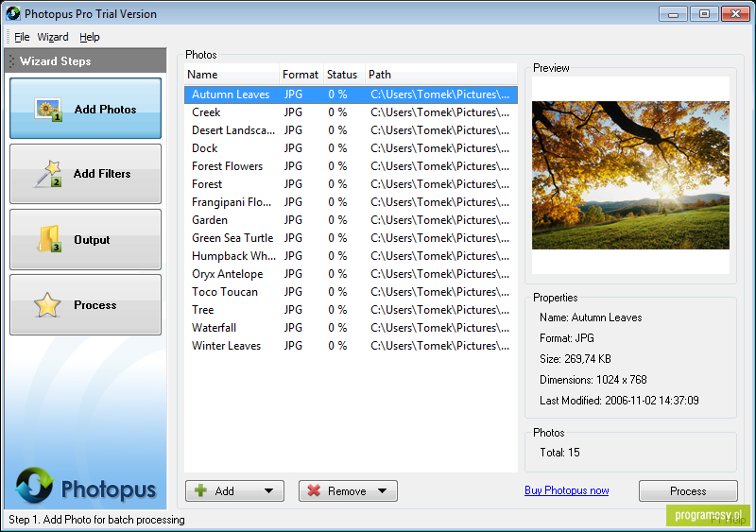756x532 pixels.
Task: Click the Process button at bottom right
Action: tap(688, 491)
